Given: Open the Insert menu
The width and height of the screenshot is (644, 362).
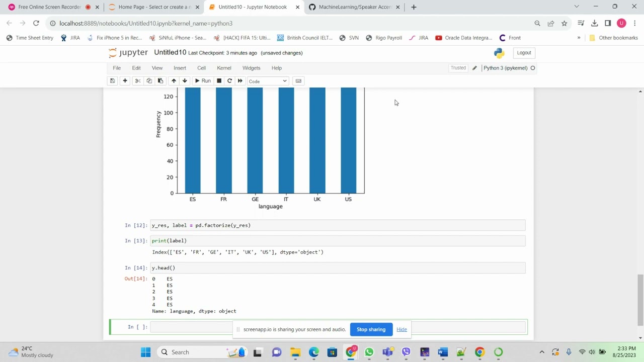Looking at the screenshot, I should (x=180, y=68).
